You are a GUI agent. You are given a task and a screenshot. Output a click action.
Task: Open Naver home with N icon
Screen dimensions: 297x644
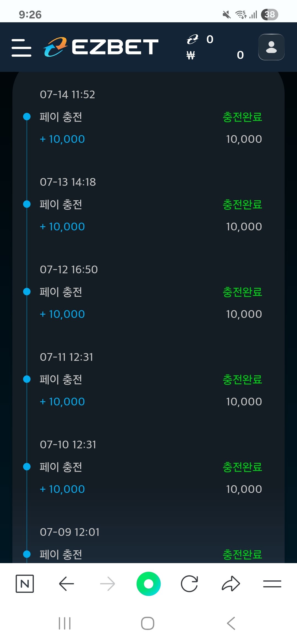[25, 583]
